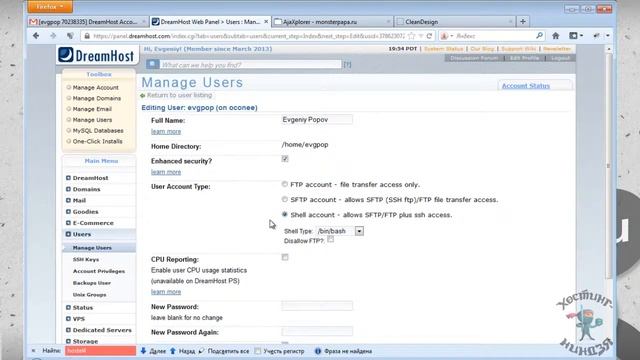Open the Firefox menu button
The height and width of the screenshot is (360, 640).
point(50,7)
